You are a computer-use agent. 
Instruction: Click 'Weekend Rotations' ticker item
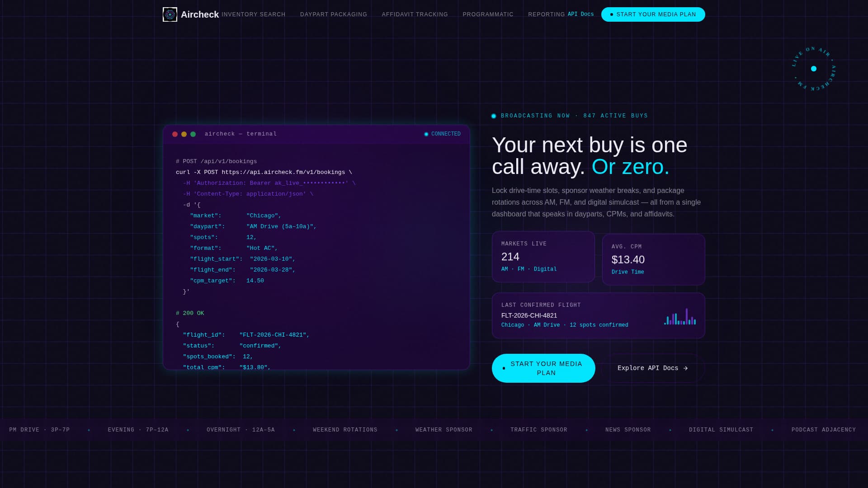(345, 430)
